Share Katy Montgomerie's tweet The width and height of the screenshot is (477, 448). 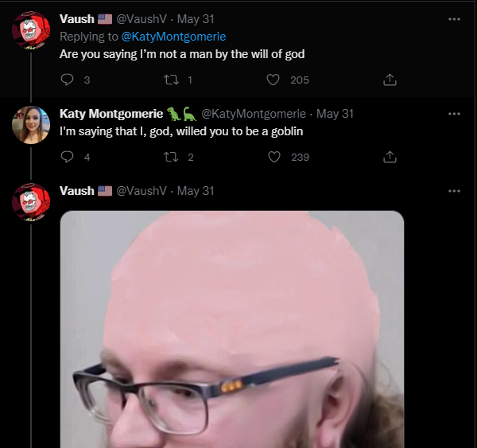point(390,157)
